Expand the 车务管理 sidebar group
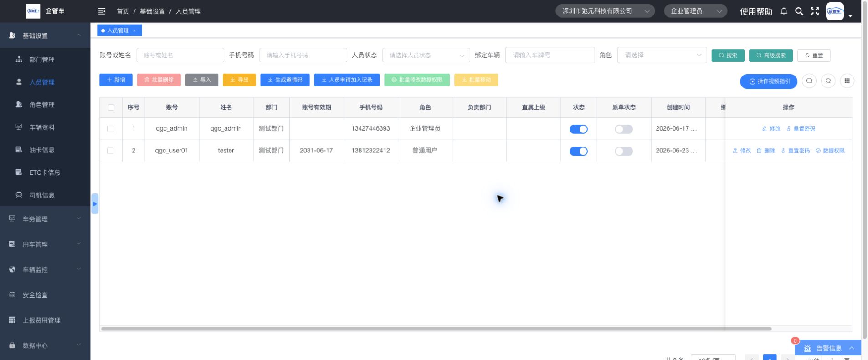 pos(45,219)
